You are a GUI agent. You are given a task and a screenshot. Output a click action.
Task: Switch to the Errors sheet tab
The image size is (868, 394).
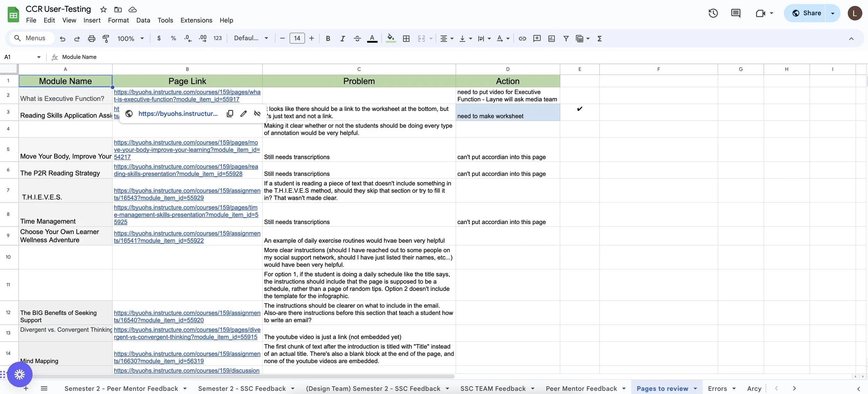point(717,388)
